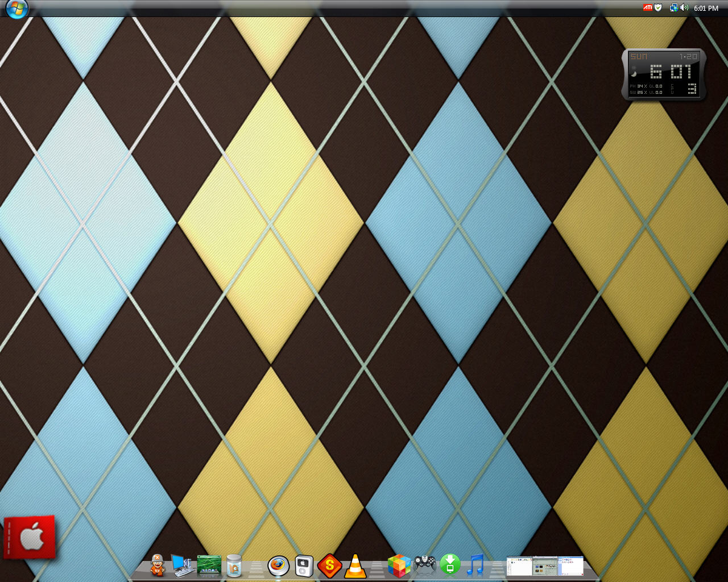Click the ATI tray icon
This screenshot has width=728, height=582.
pos(647,8)
